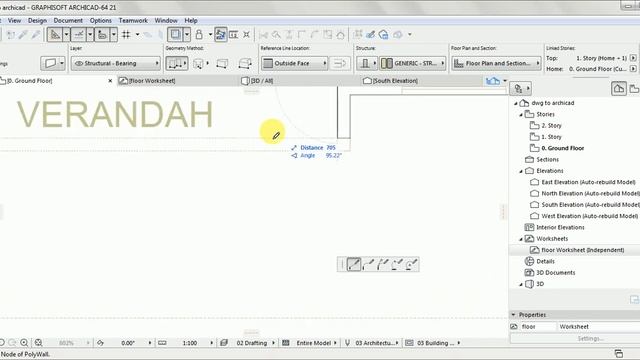The height and width of the screenshot is (360, 640).
Task: Open the Window menu
Action: pos(166,20)
